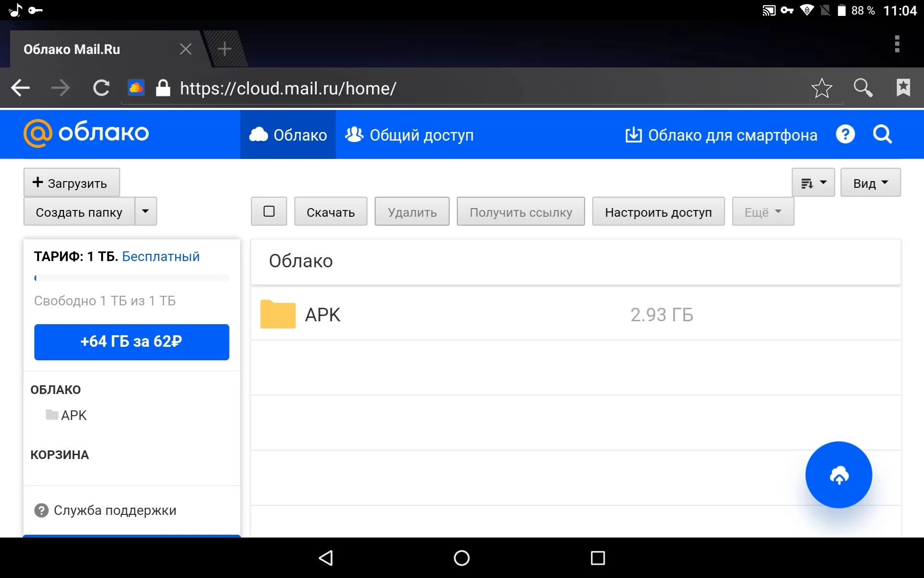This screenshot has width=924, height=578.
Task: Switch to the Облако header tab
Action: [x=288, y=135]
